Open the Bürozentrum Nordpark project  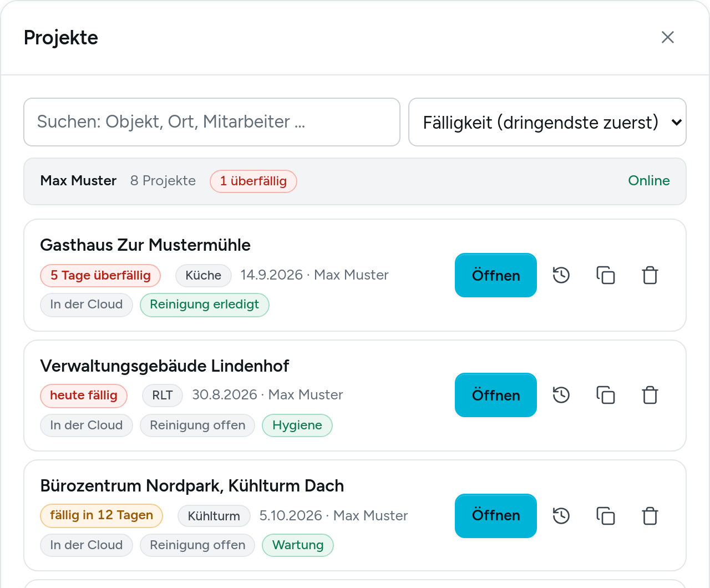[x=496, y=516]
